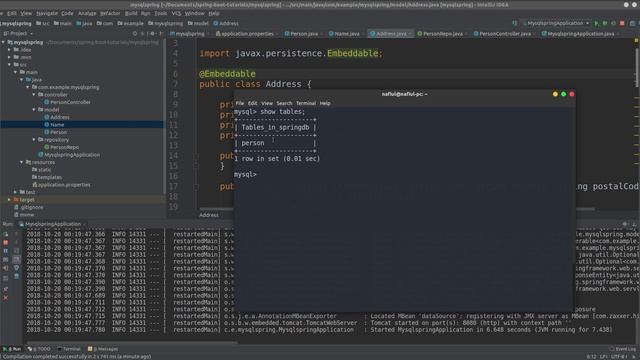640x360 pixels.
Task: Clear console with trash icon
Action: 16,277
